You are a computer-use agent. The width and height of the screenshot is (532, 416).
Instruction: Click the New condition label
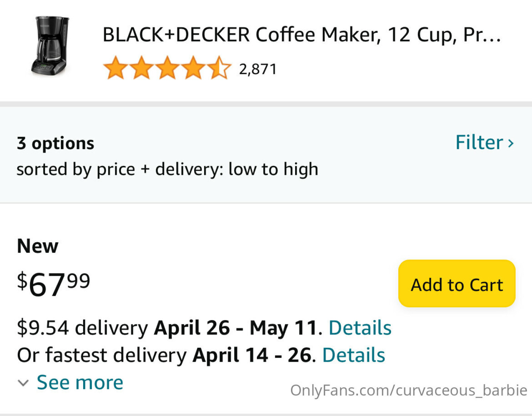38,246
